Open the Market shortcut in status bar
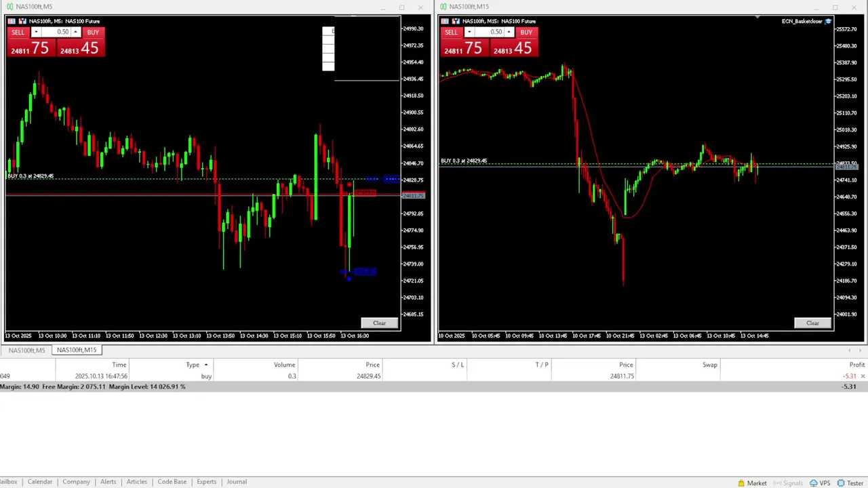This screenshot has height=488, width=868. 752,483
